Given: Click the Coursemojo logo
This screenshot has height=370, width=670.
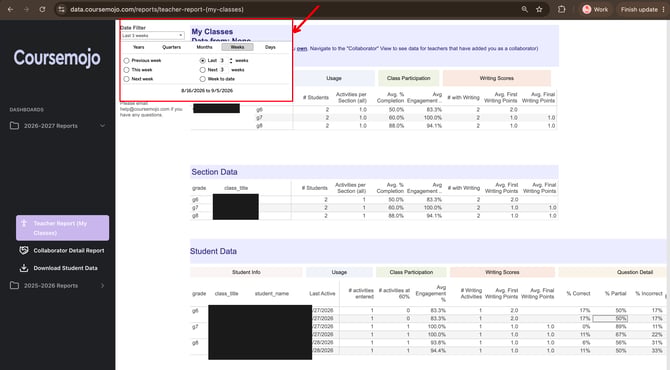Looking at the screenshot, I should click(57, 58).
